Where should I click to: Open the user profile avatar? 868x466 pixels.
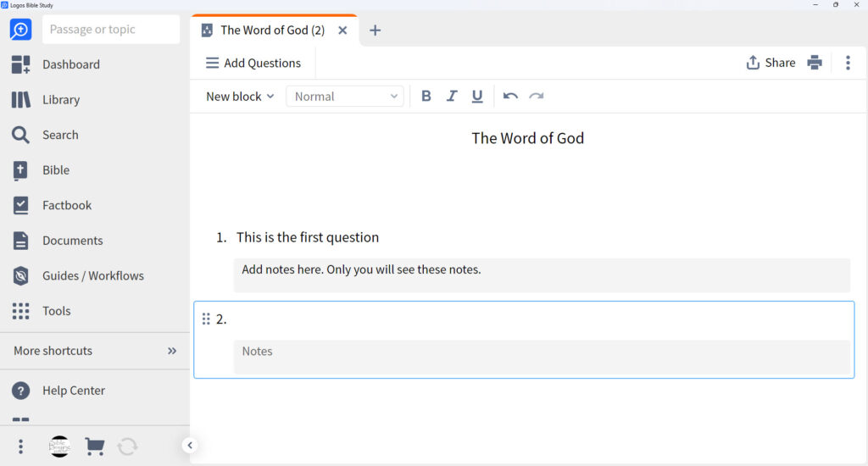pyautogui.click(x=59, y=446)
